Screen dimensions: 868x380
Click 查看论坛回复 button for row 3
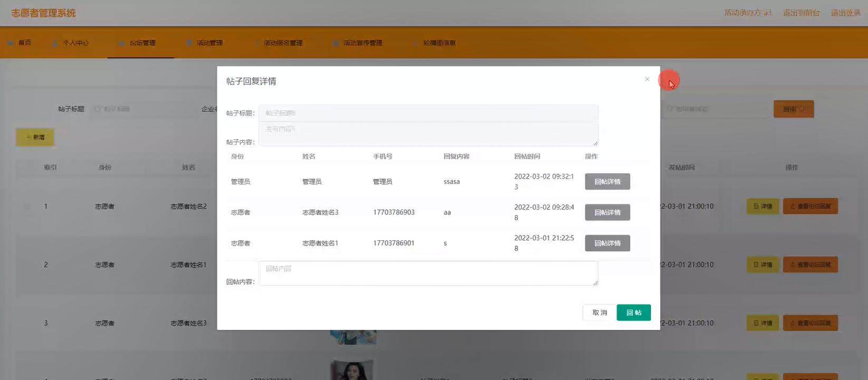click(x=810, y=323)
